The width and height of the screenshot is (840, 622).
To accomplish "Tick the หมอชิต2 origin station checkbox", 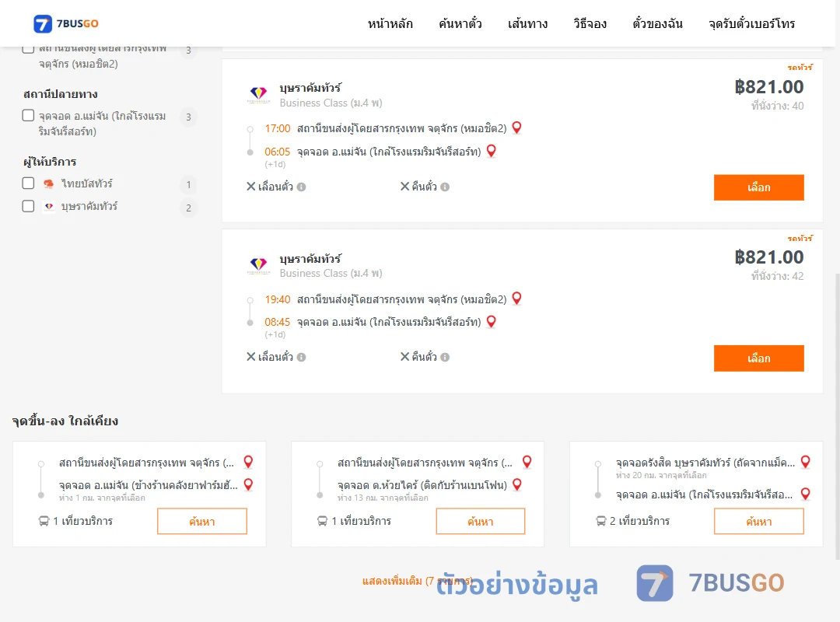I will (29, 48).
